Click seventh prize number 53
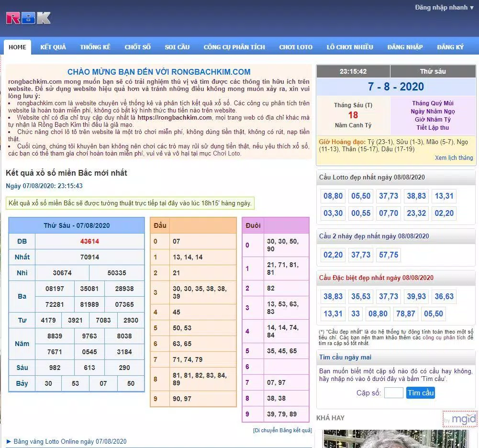 (75, 383)
